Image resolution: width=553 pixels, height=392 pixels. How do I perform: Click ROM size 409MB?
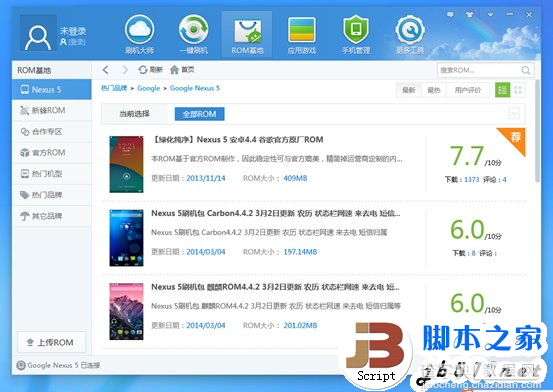point(295,178)
